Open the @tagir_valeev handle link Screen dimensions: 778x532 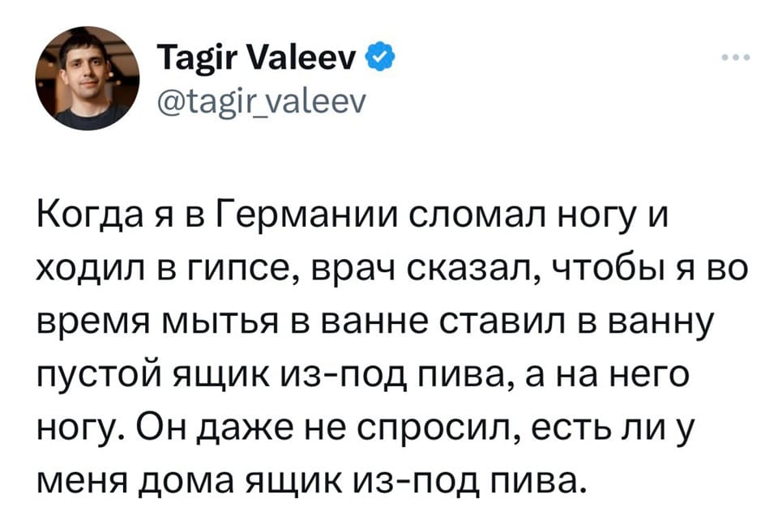[260, 101]
